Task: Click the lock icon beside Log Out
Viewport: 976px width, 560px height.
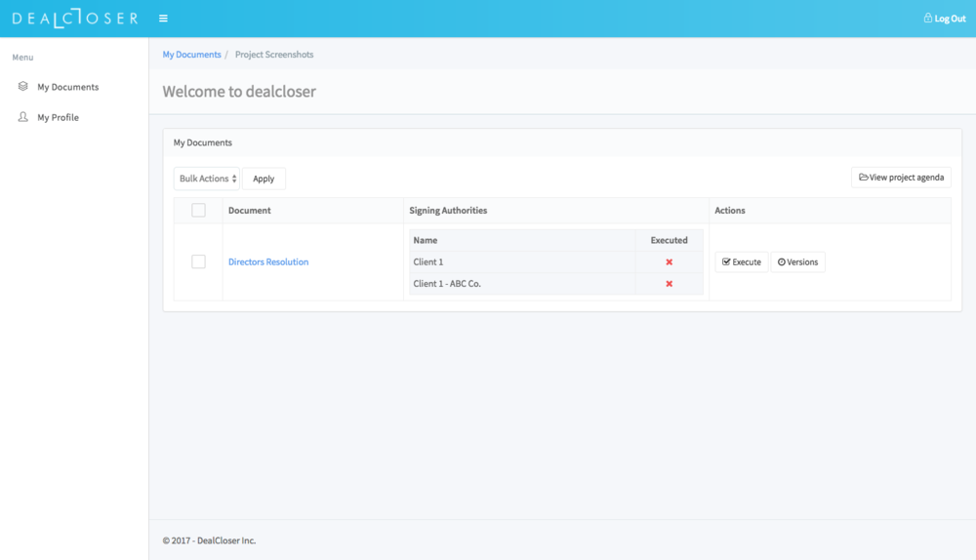Action: point(927,18)
